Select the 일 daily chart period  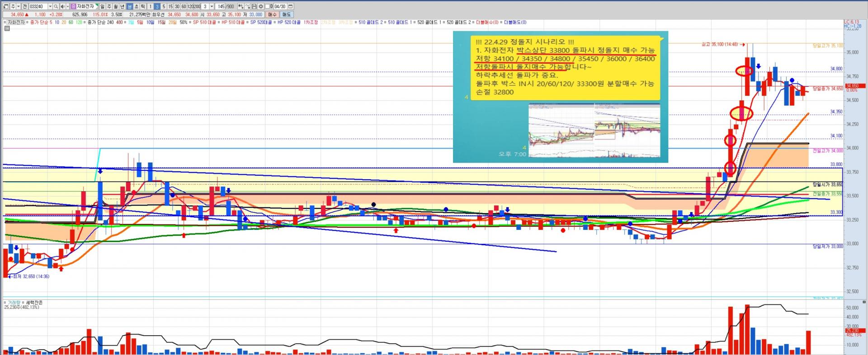(103, 6)
